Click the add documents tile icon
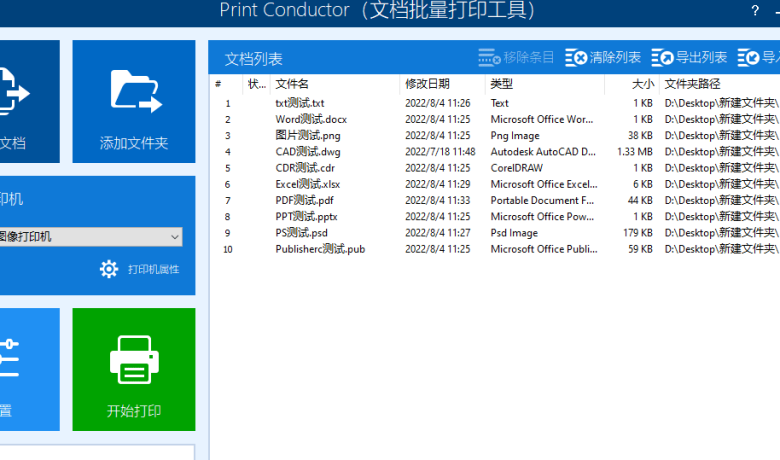The image size is (780, 460). [14, 92]
